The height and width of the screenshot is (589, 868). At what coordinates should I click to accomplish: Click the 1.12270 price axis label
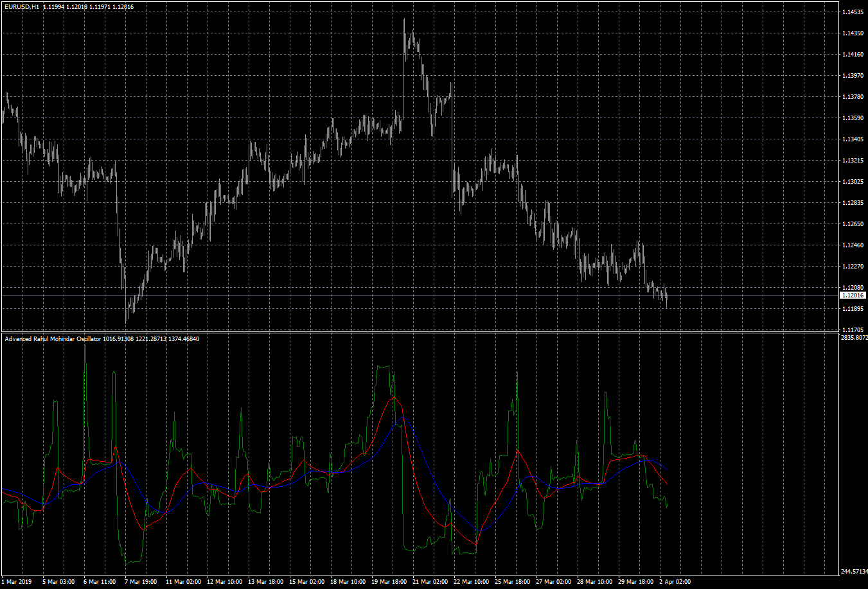point(853,267)
